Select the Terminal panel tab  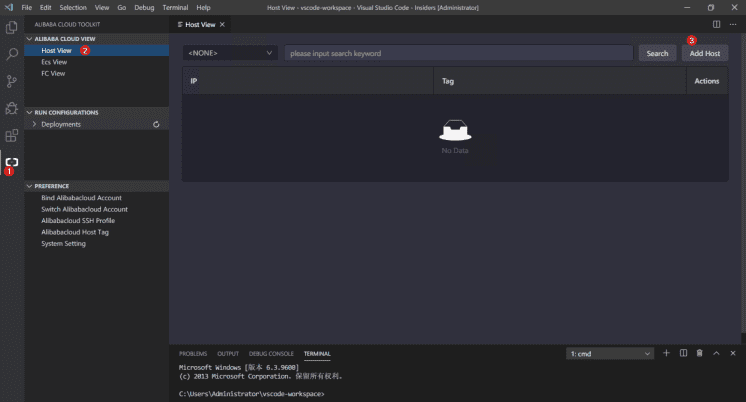tap(317, 353)
